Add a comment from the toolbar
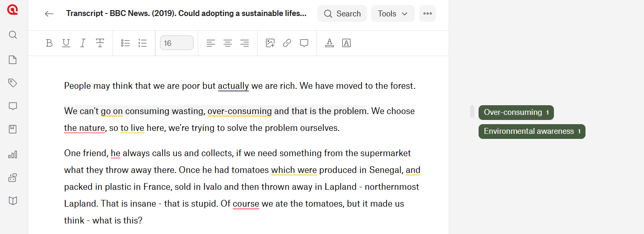This screenshot has height=234, width=644. click(x=304, y=43)
